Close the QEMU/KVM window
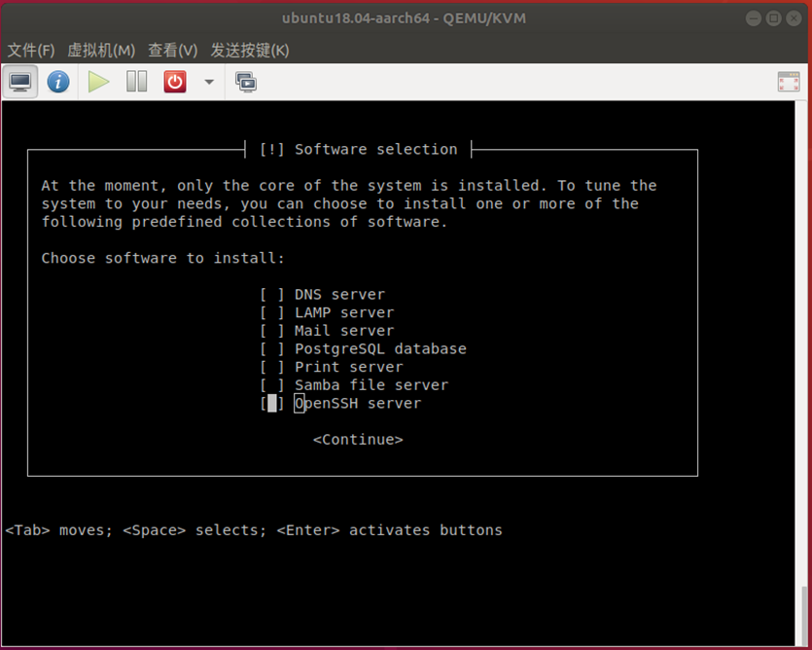The height and width of the screenshot is (650, 812). (794, 18)
